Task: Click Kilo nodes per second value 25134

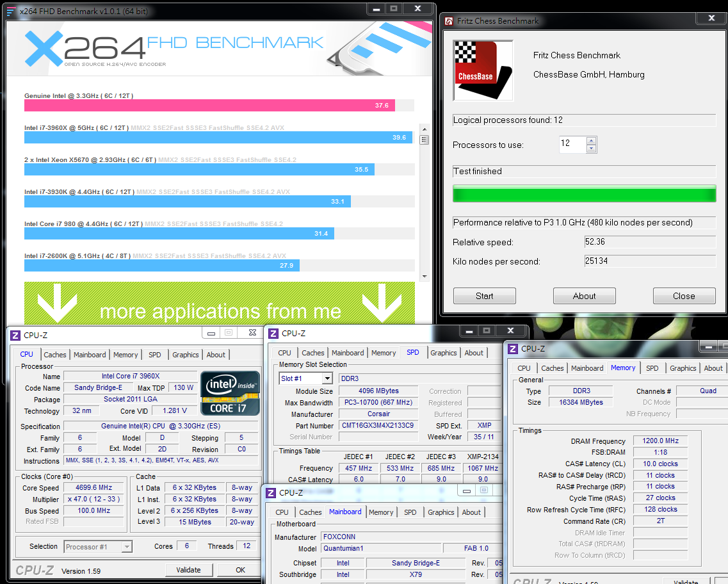Action: (650, 261)
